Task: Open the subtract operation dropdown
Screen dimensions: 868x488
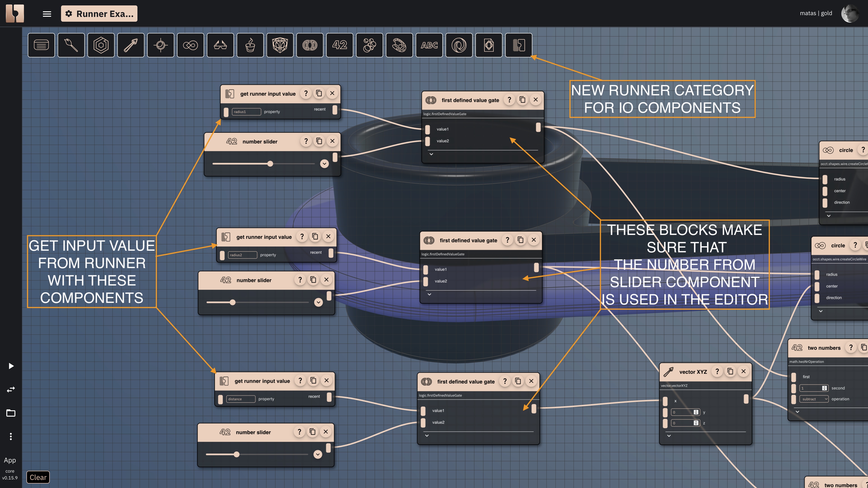Action: (x=814, y=399)
